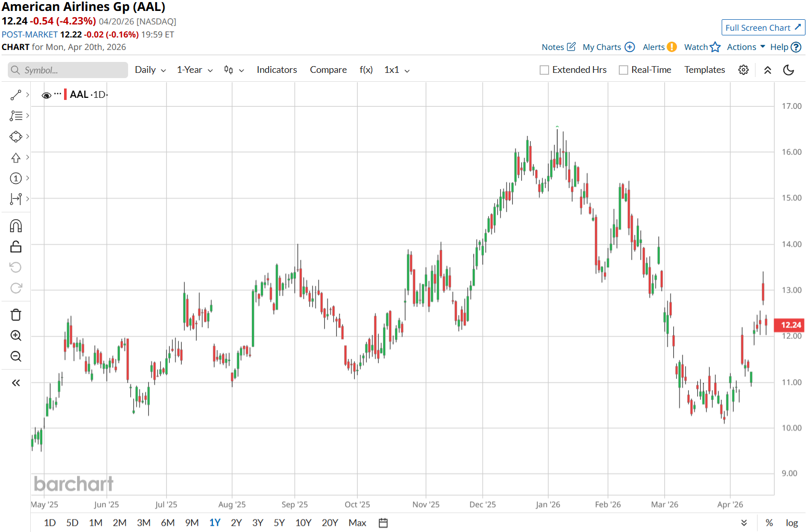
Task: Expand measure tool options
Action: tap(28, 198)
